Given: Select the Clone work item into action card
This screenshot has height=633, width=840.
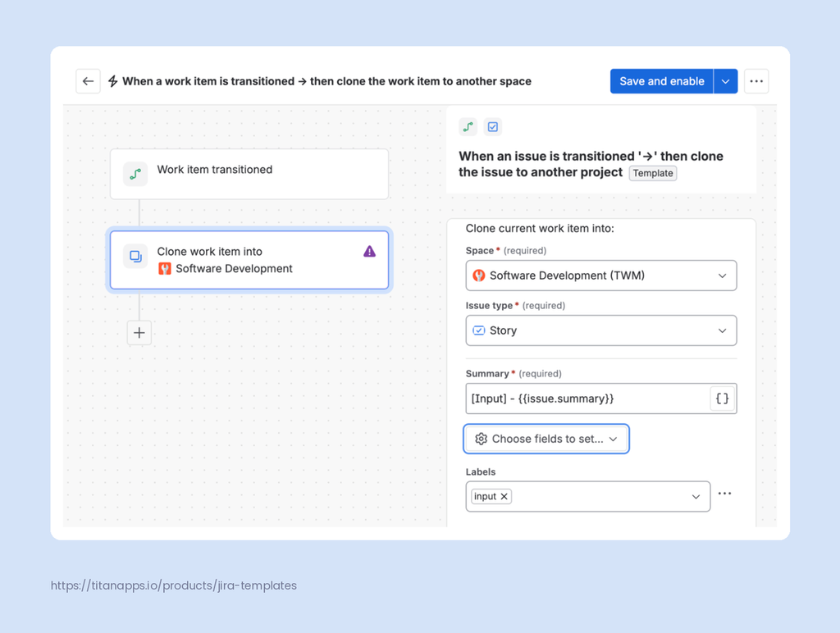Looking at the screenshot, I should pyautogui.click(x=249, y=260).
